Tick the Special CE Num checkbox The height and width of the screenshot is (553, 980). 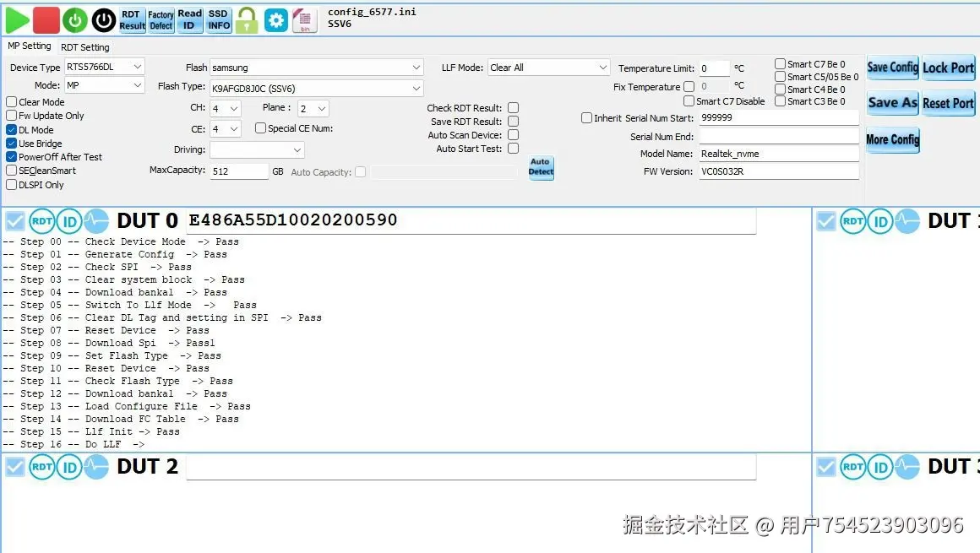[x=260, y=128]
